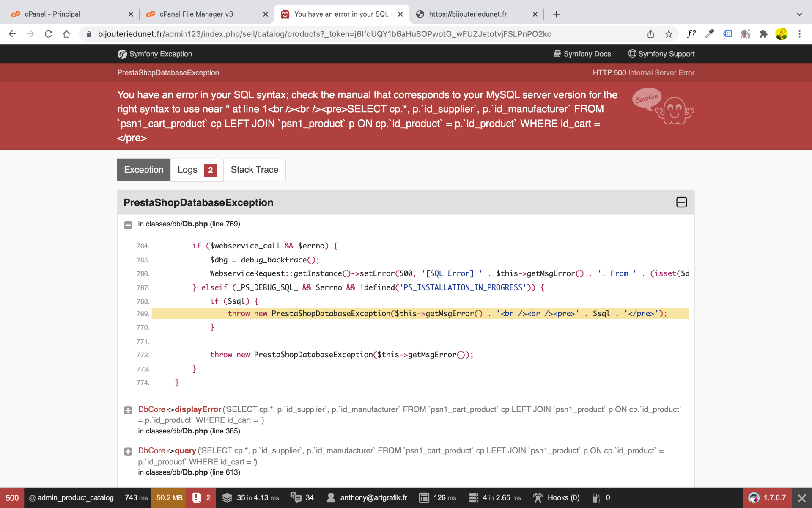812x508 pixels.
Task: Click the browser address bar URL
Action: coord(324,34)
